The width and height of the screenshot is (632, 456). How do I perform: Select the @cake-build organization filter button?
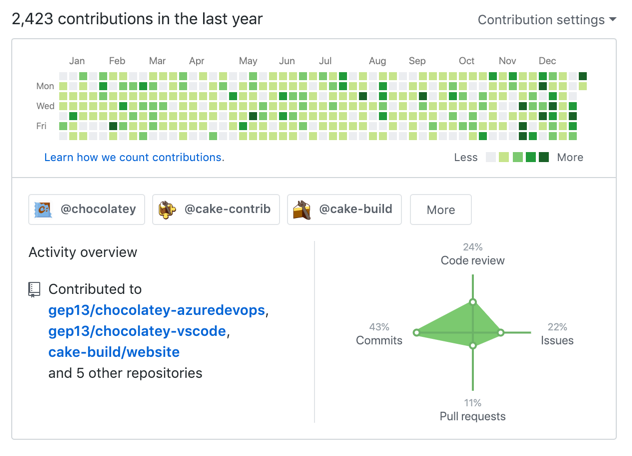point(345,210)
